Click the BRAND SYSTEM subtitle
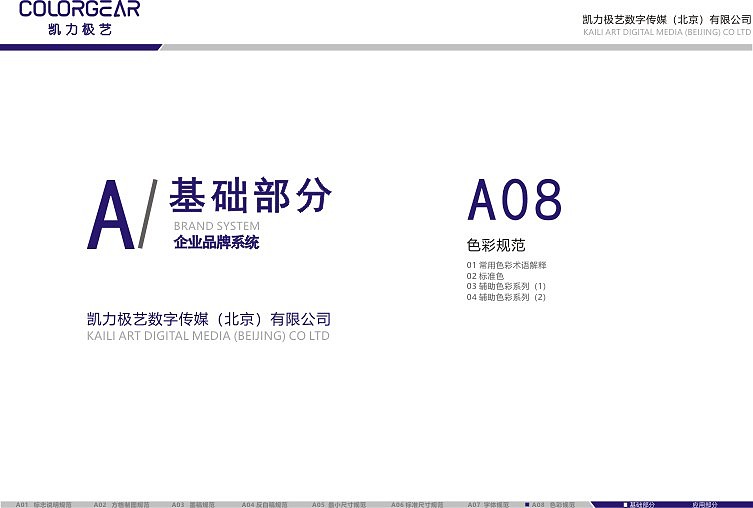The width and height of the screenshot is (753, 508). (x=217, y=226)
